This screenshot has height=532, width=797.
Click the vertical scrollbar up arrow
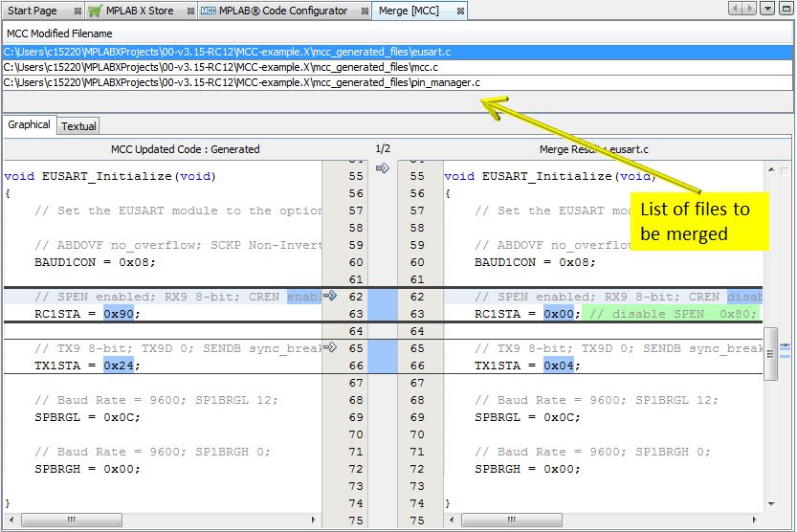coord(771,169)
